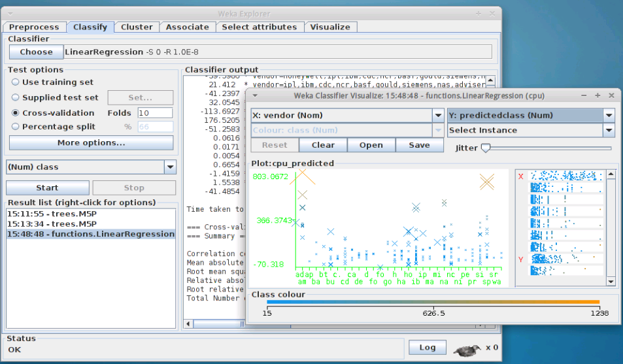Click More options... button

[91, 142]
